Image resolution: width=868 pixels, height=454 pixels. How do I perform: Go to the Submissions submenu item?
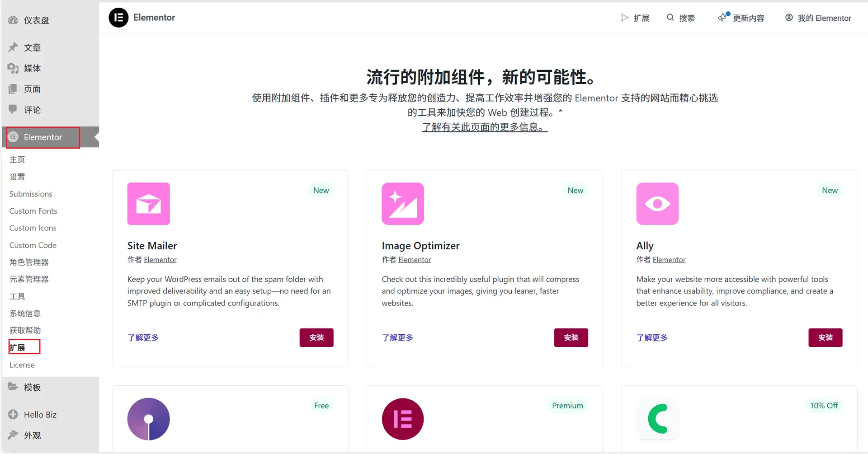tap(31, 194)
